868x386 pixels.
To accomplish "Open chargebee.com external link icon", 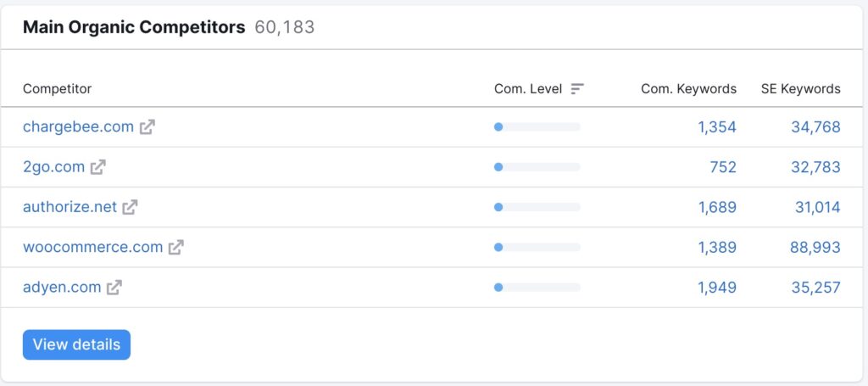I will click(147, 127).
